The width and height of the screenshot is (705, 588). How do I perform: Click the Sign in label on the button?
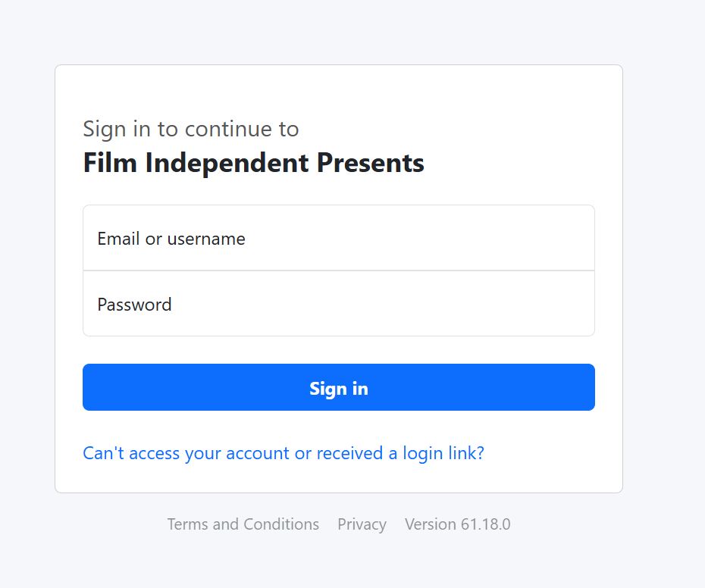coord(338,389)
